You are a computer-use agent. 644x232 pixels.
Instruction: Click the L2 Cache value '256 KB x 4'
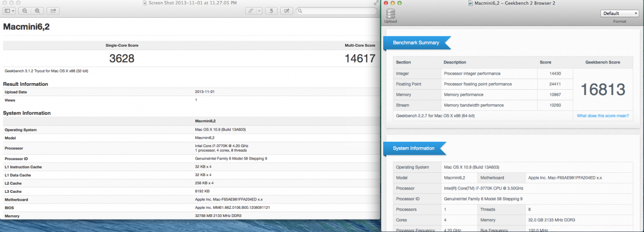tap(204, 183)
